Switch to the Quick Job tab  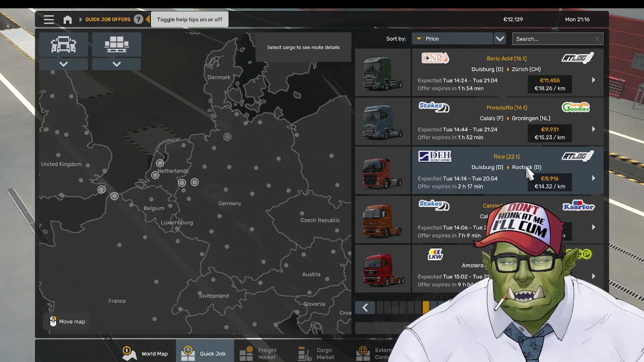(205, 352)
